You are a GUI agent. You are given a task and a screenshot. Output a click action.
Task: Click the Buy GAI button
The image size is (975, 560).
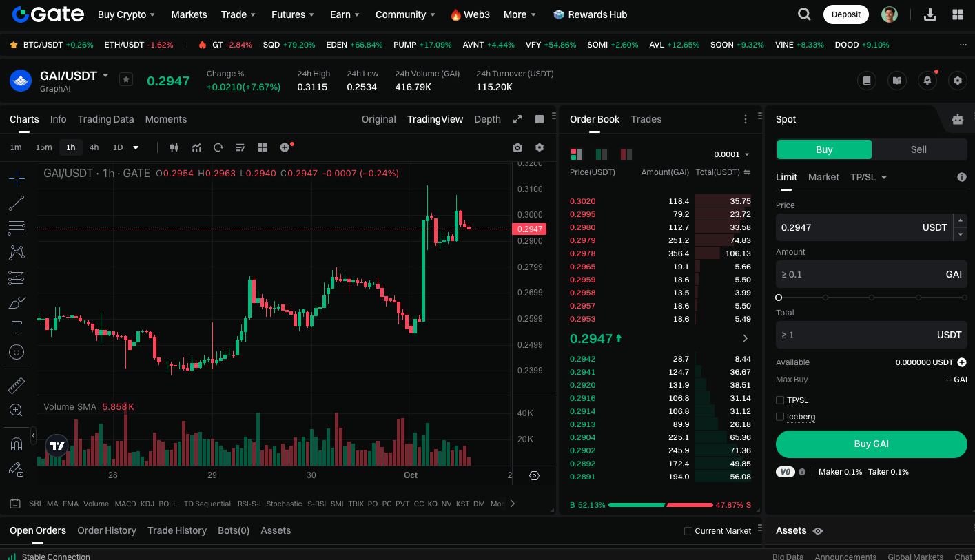[872, 444]
